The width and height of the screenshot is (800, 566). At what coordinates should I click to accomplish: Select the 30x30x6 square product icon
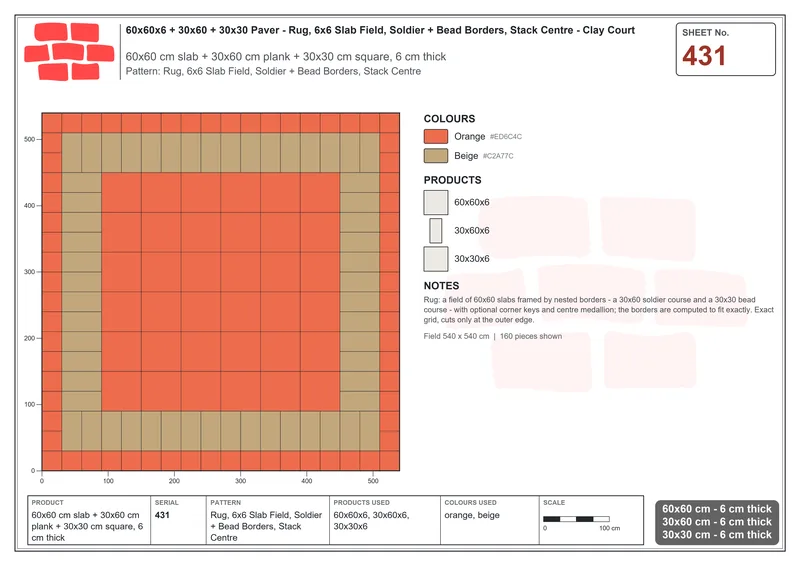tap(436, 259)
